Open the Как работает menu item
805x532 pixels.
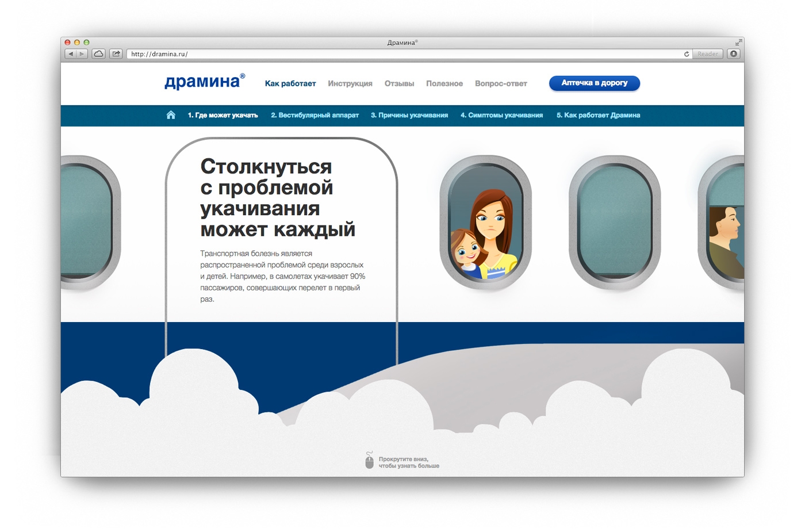click(290, 83)
